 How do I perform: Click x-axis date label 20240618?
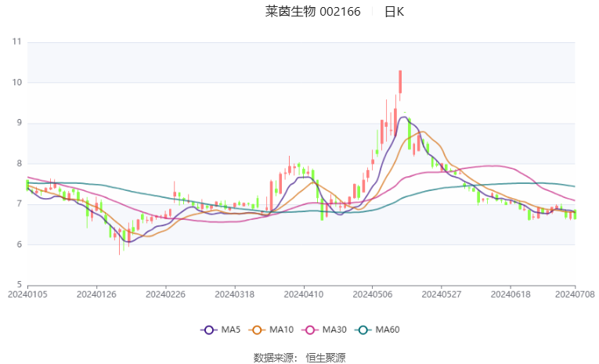511,294
